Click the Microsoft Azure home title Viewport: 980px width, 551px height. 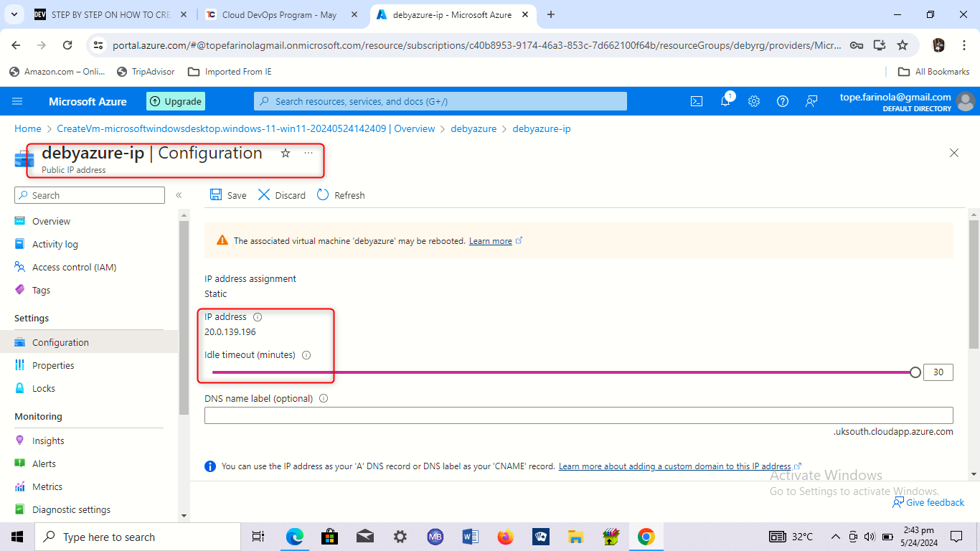[88, 101]
